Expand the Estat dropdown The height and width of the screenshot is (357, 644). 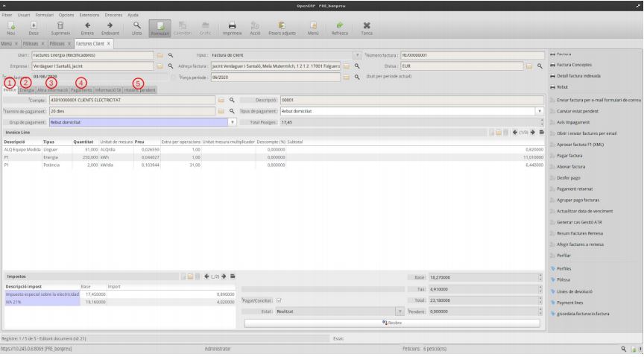[400, 311]
